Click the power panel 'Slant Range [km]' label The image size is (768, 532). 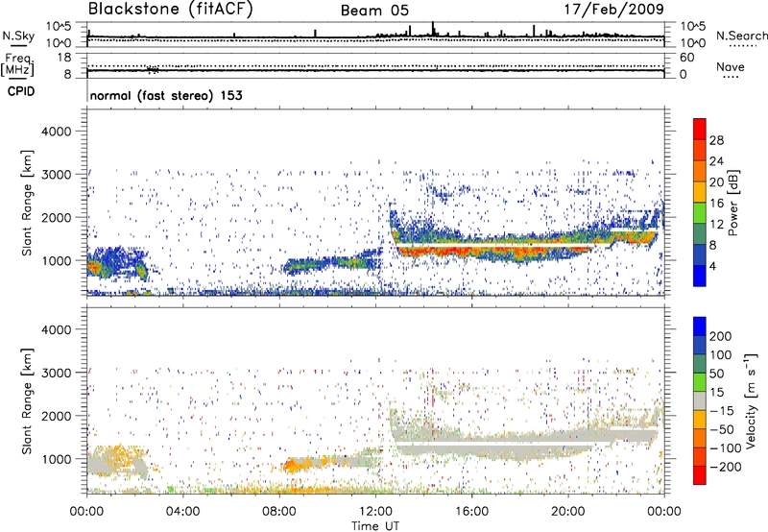click(x=27, y=203)
